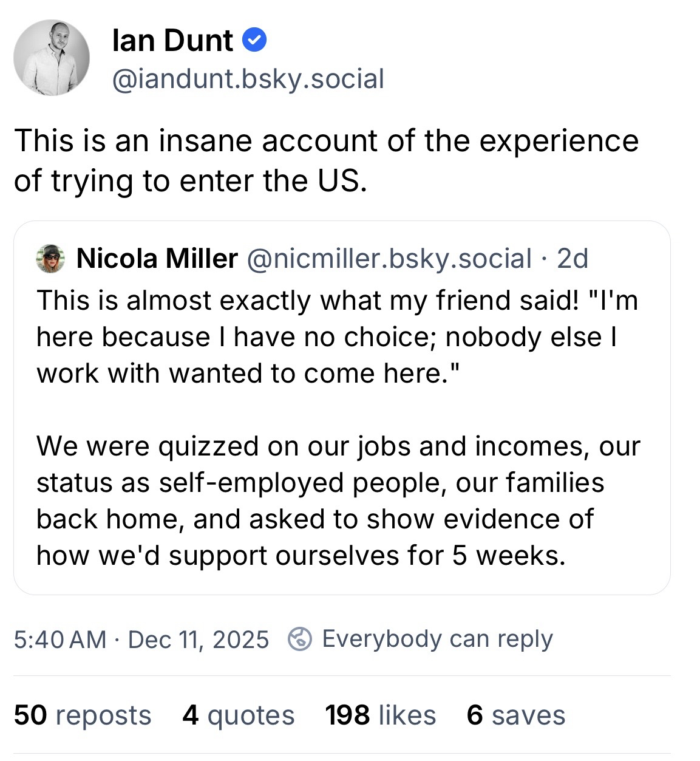Open Nicola Miller's display name
Screen dimensions: 700x761
(157, 259)
